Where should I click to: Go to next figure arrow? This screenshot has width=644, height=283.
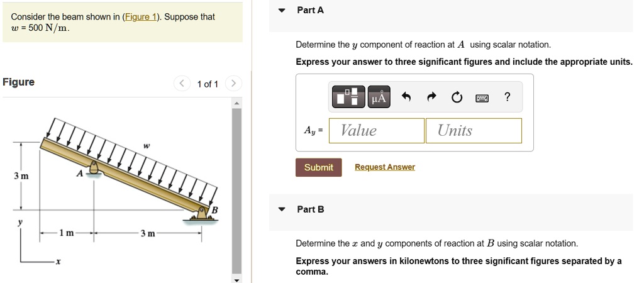coord(234,84)
